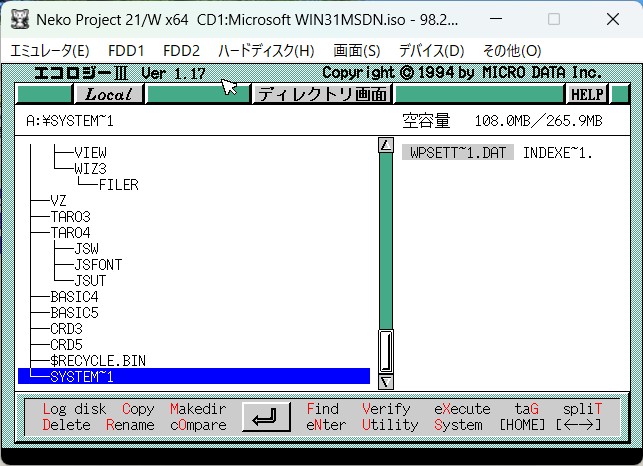Click the Neko Project cat icon in title bar
Screen dimensions: 643x466
(18, 20)
